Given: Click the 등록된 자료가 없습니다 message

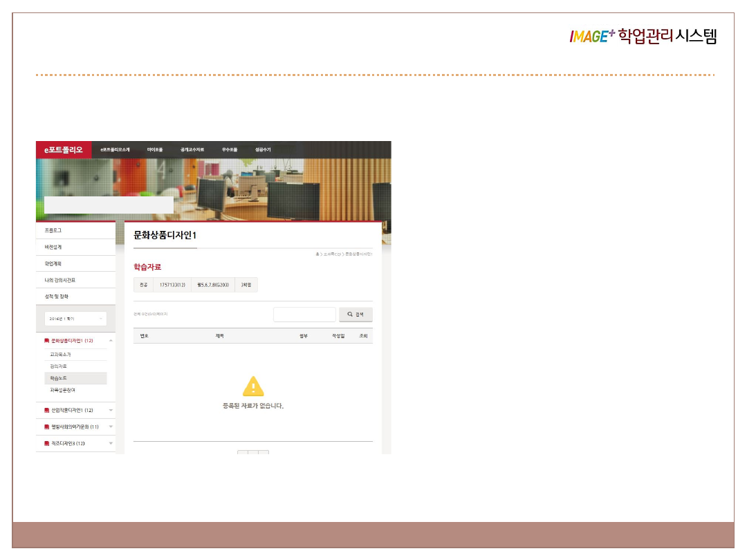Looking at the screenshot, I should tap(253, 406).
